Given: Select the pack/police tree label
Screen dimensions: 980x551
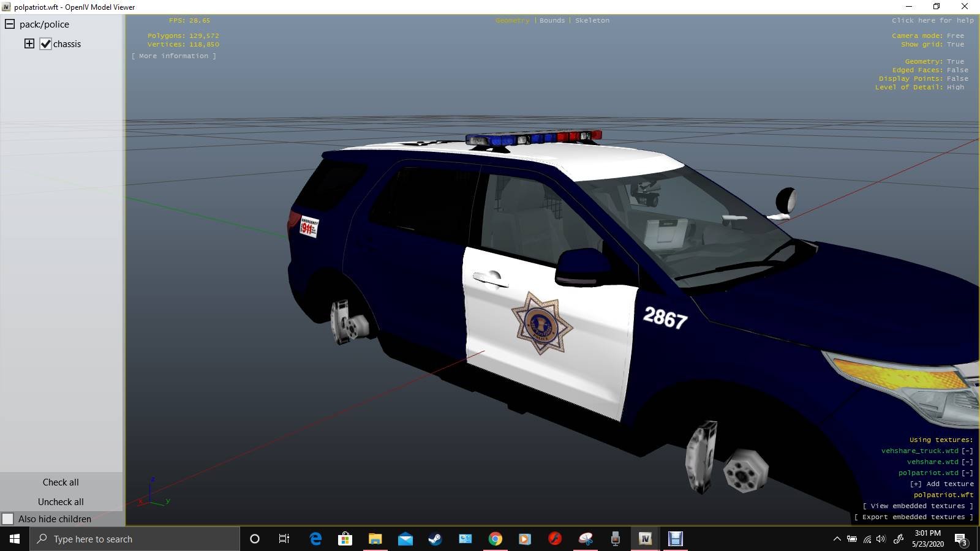Looking at the screenshot, I should point(44,24).
